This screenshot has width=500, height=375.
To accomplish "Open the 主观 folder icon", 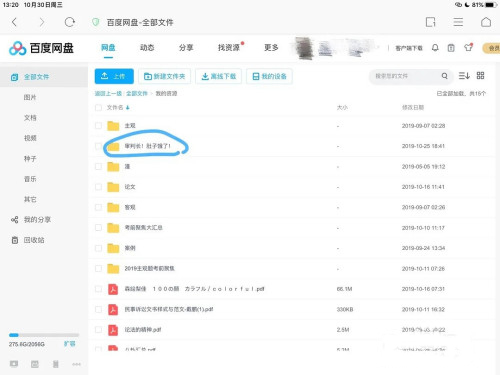I will click(113, 126).
